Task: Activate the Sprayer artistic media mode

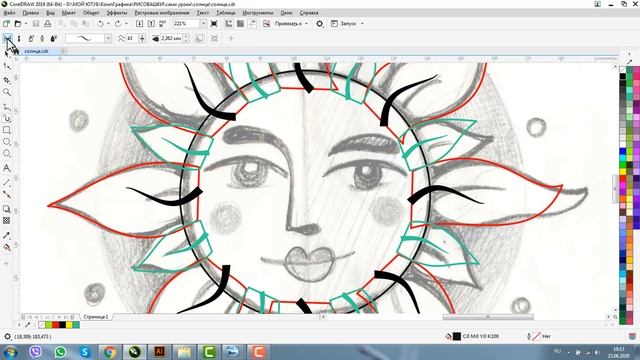Action: (31, 38)
